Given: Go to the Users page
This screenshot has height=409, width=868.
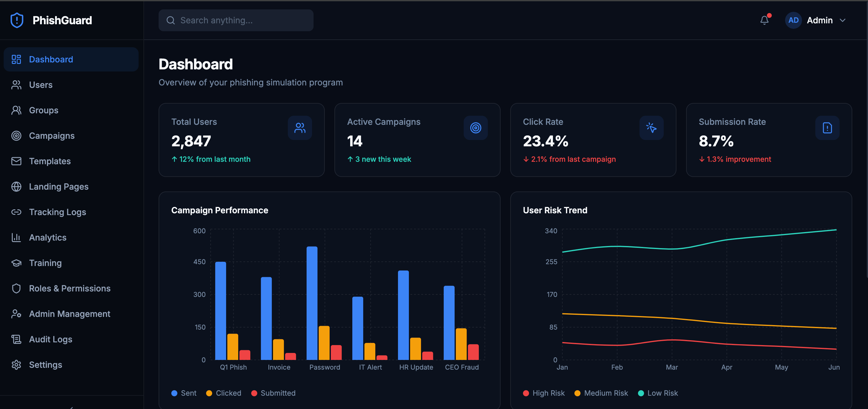Looking at the screenshot, I should click(71, 85).
